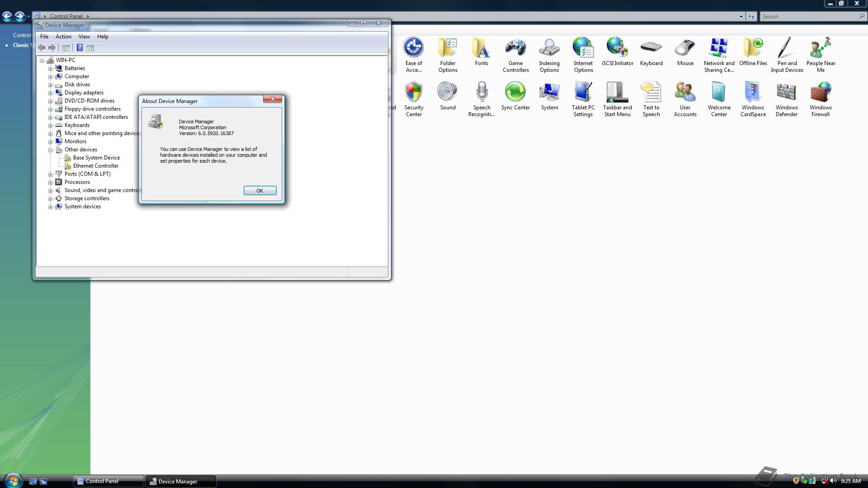Click Device Manager taskbar button

[x=181, y=481]
